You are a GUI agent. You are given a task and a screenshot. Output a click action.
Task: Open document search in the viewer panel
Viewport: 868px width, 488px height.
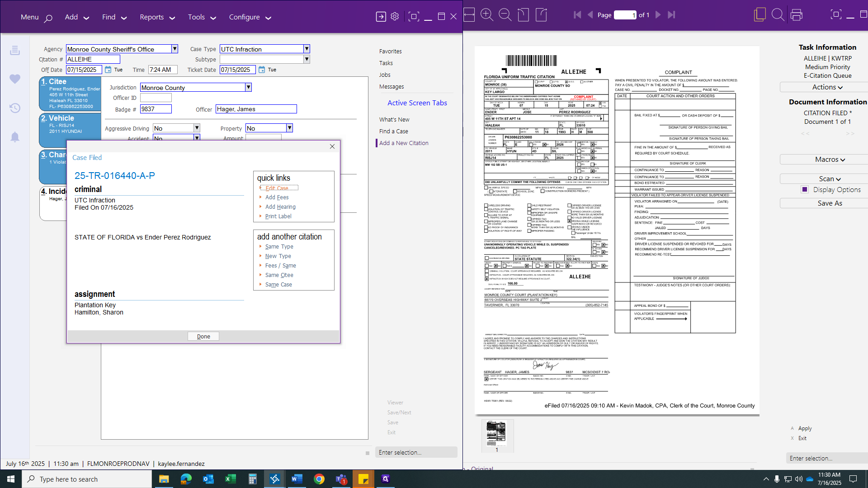pyautogui.click(x=778, y=15)
